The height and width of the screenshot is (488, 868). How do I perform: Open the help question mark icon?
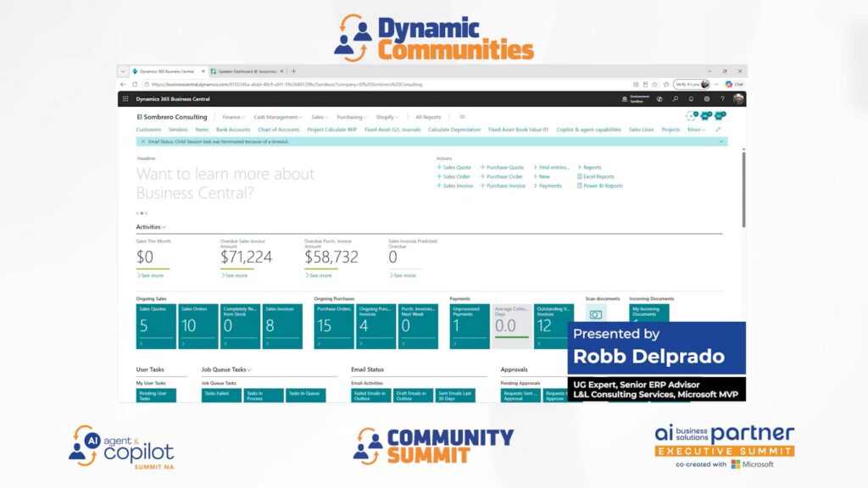(722, 99)
